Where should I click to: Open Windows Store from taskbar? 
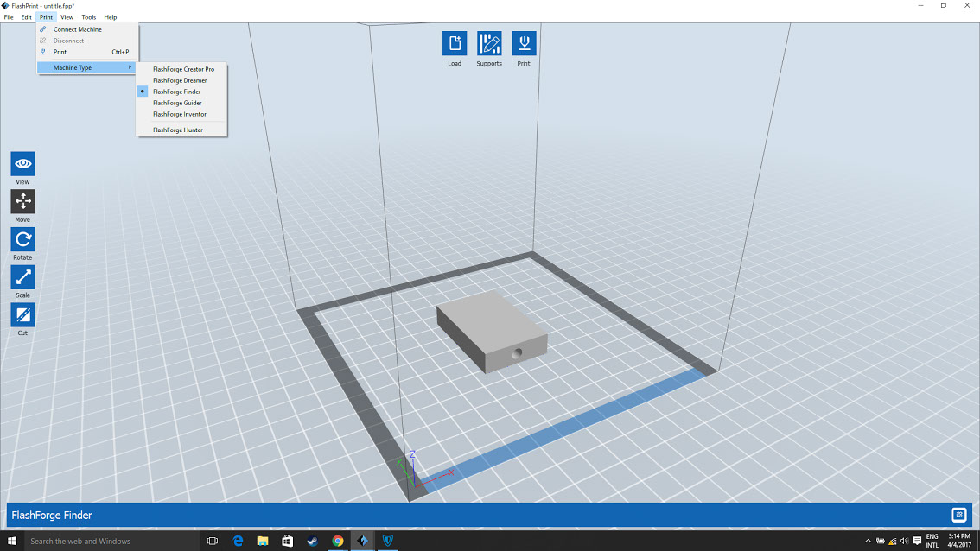point(288,541)
